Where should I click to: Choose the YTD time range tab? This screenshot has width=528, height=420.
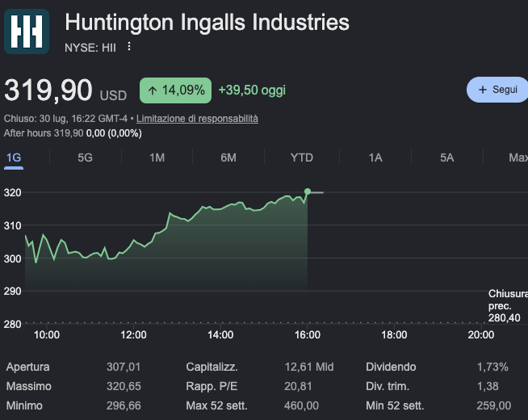302,157
